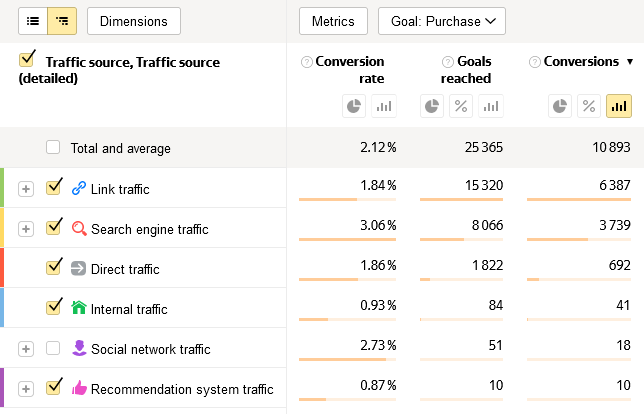
Task: Expand the Search engine traffic row
Action: pyautogui.click(x=26, y=229)
